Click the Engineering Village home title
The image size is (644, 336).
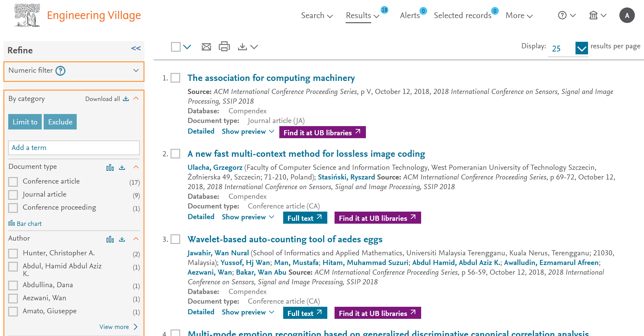94,15
